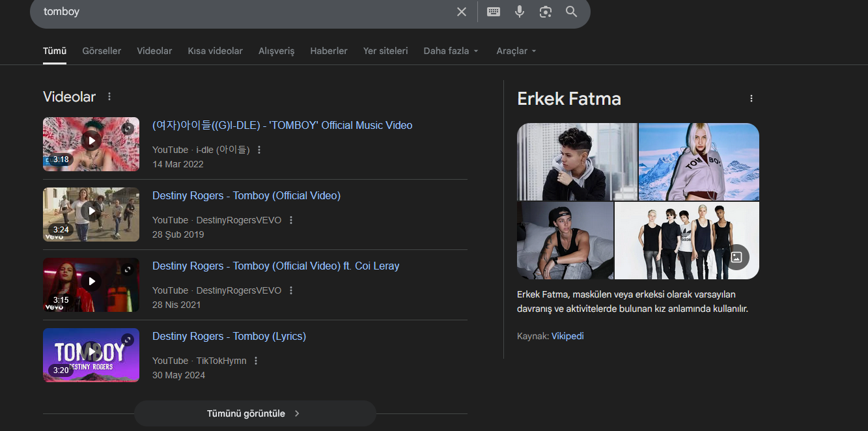868x431 pixels.
Task: Open the group of five models image
Action: coord(687,240)
